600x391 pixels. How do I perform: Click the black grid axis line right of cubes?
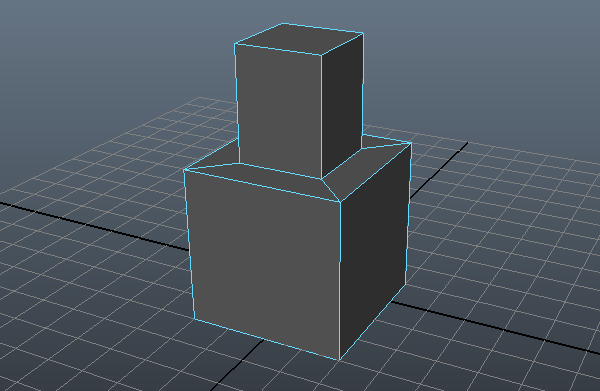click(x=495, y=327)
